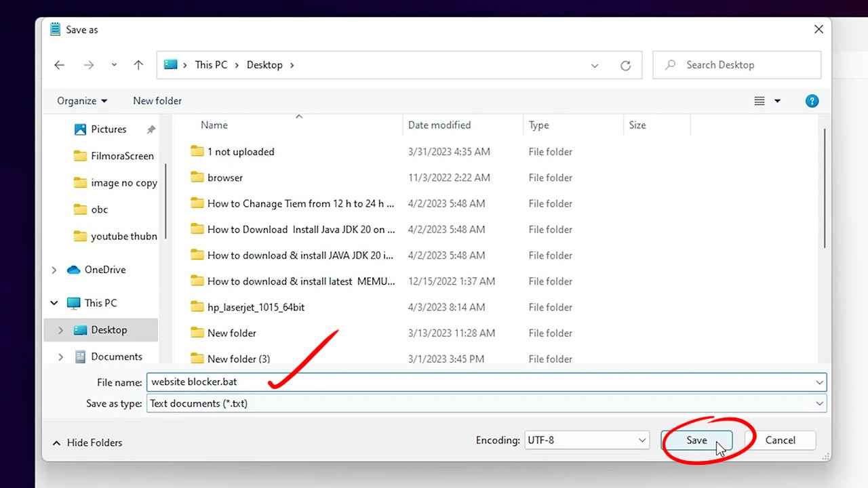Click the Save button
The width and height of the screenshot is (868, 488).
pos(696,441)
